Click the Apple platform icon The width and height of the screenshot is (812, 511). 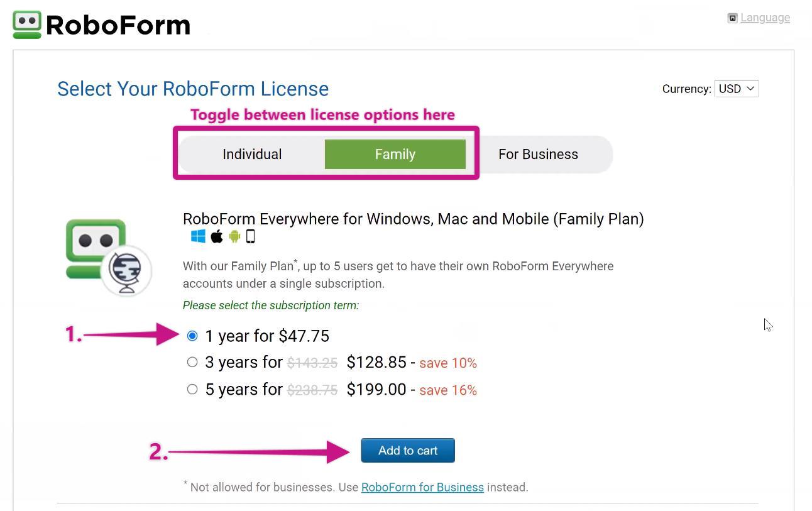(217, 236)
